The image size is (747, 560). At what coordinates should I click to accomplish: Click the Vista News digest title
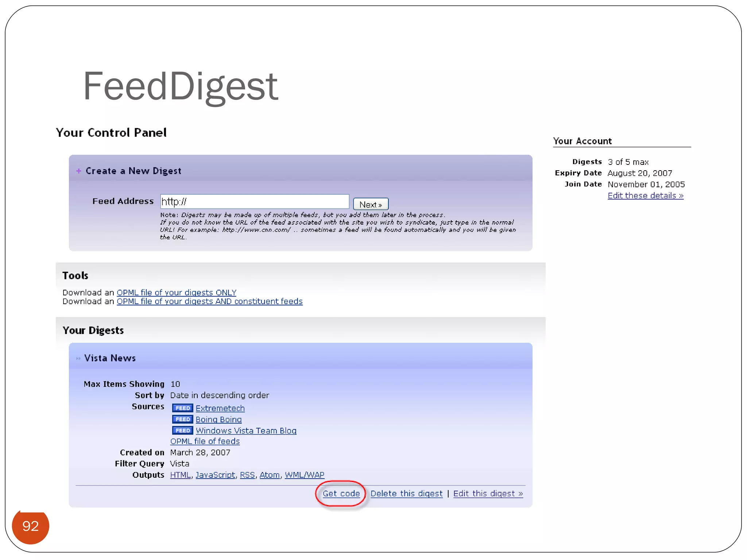[x=110, y=358]
